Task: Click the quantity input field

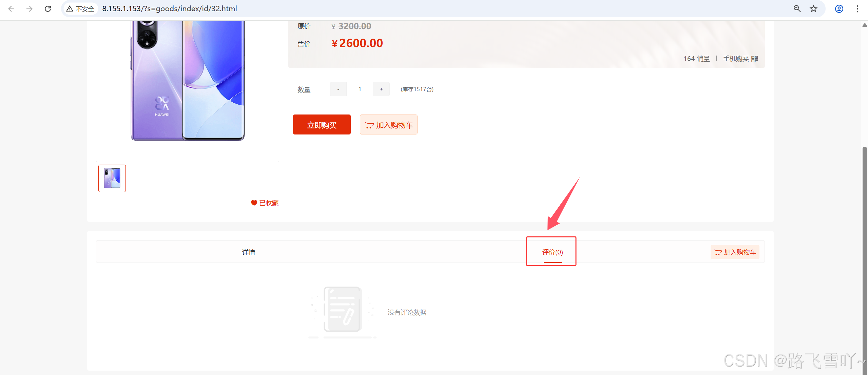Action: 360,89
